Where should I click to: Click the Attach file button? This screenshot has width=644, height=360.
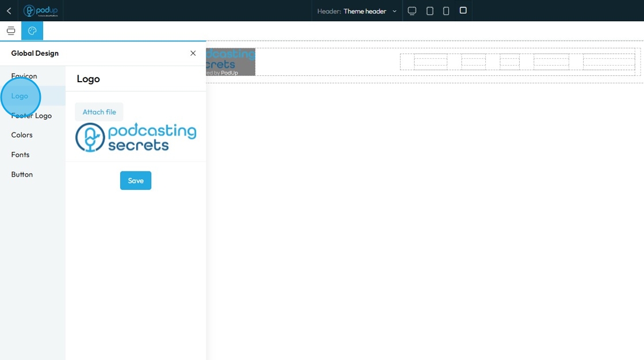(x=99, y=112)
